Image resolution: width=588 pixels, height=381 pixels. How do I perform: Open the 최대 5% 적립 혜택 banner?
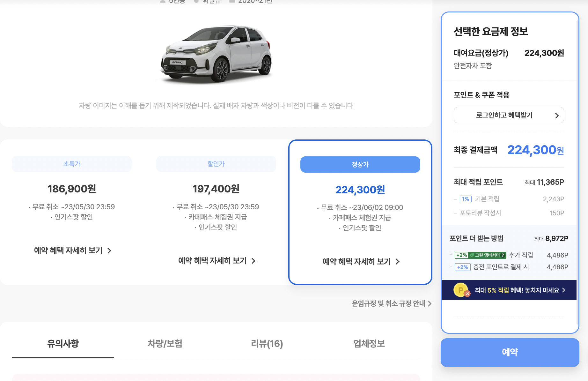point(509,290)
